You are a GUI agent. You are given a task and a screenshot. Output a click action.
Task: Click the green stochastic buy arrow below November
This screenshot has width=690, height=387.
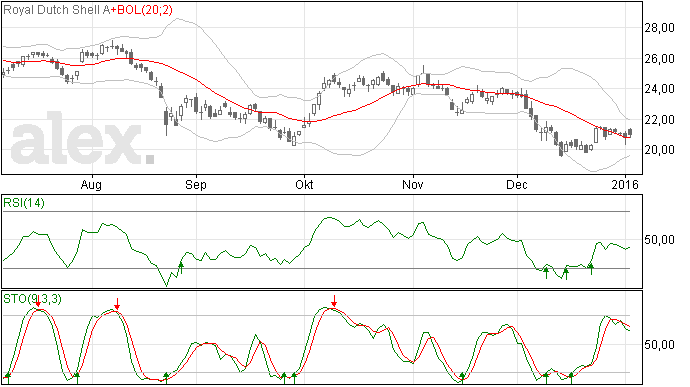tap(462, 378)
